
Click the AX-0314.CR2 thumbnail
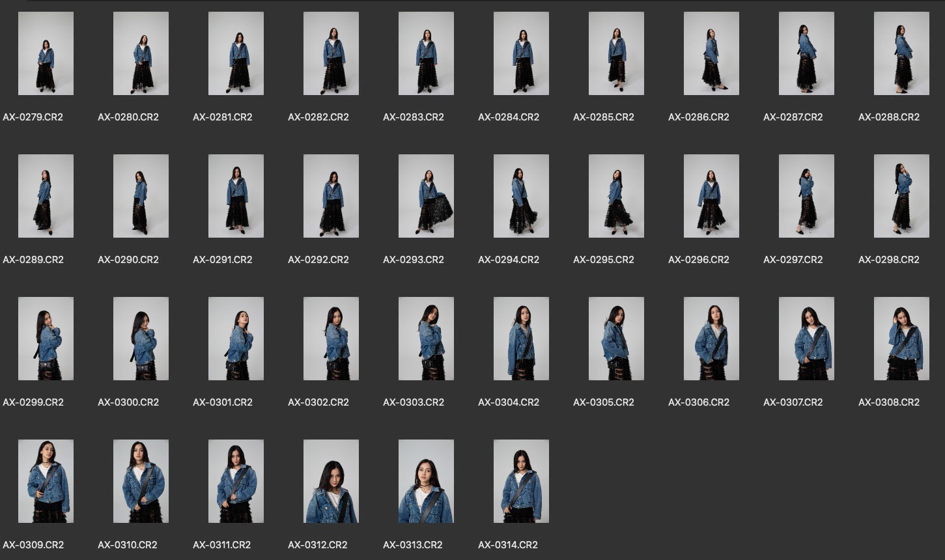[x=521, y=481]
